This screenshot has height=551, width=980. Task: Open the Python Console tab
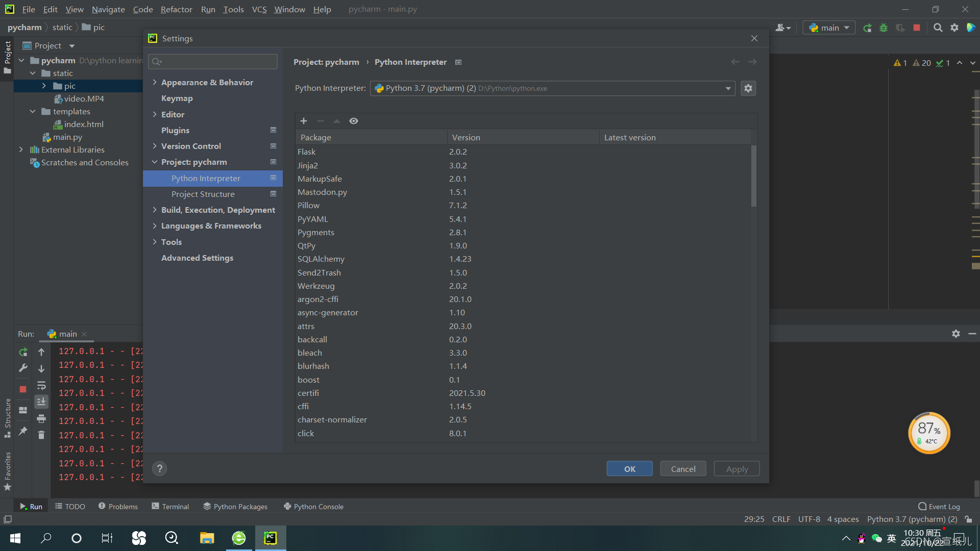pyautogui.click(x=314, y=506)
